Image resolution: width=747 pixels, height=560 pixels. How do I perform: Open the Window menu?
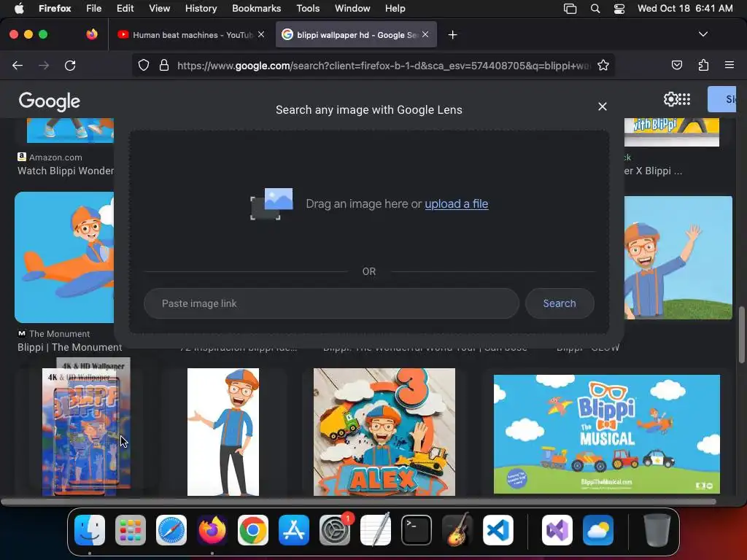[352, 8]
